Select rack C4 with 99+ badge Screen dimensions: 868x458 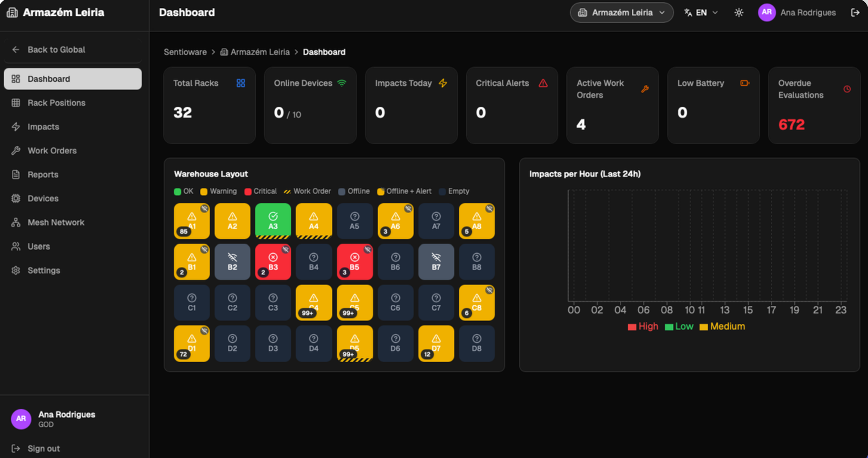click(x=314, y=303)
